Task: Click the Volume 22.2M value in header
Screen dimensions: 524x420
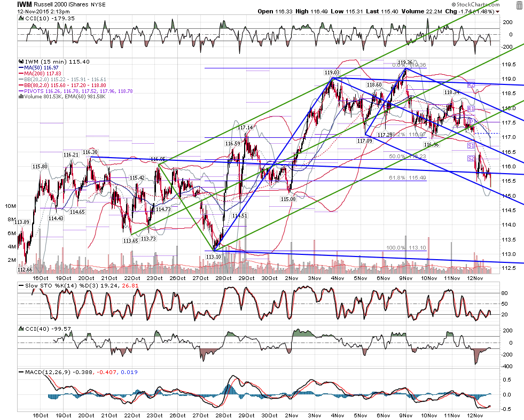Action: point(422,11)
